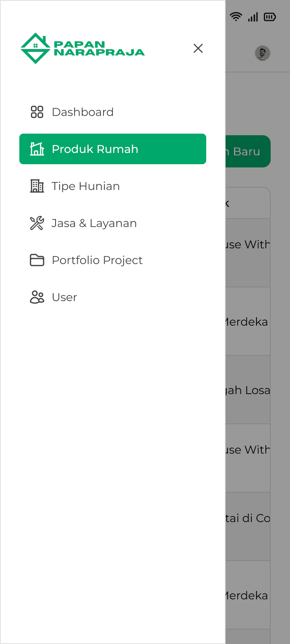
Task: Click the User people icon
Action: (x=37, y=297)
